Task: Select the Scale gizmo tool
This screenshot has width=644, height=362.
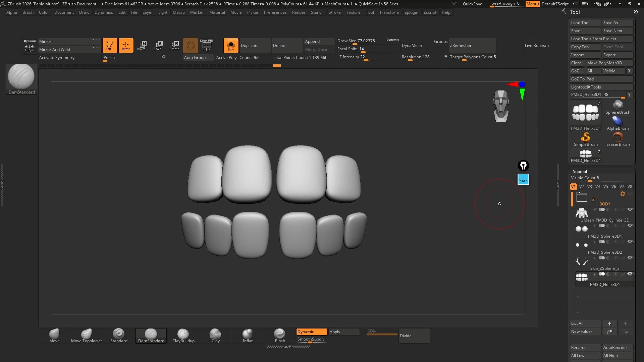Action: 157,45
